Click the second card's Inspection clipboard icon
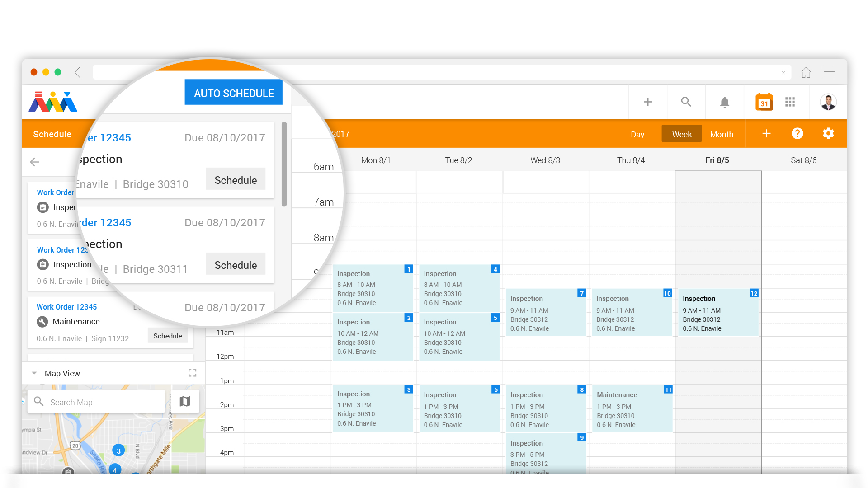This screenshot has height=488, width=868. click(42, 265)
